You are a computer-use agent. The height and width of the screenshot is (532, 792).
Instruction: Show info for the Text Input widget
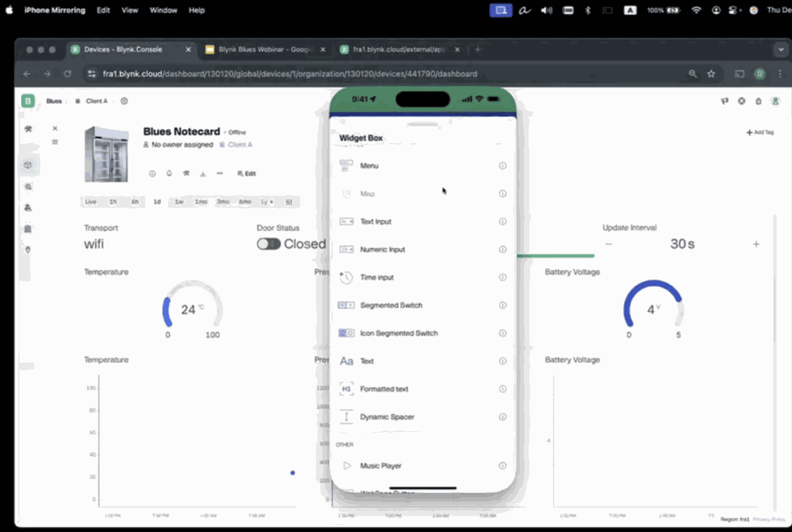point(502,222)
